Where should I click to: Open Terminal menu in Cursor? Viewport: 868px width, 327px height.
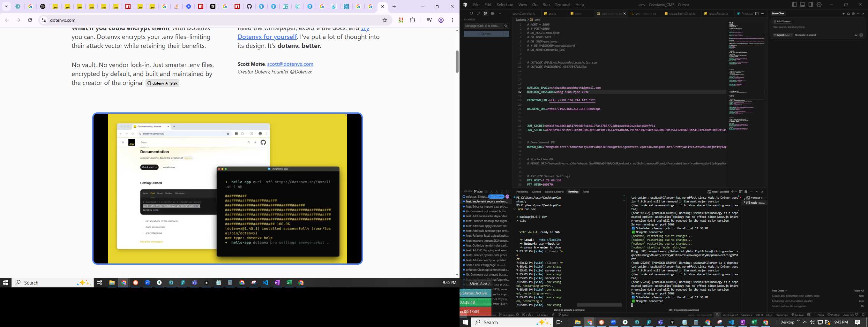562,5
